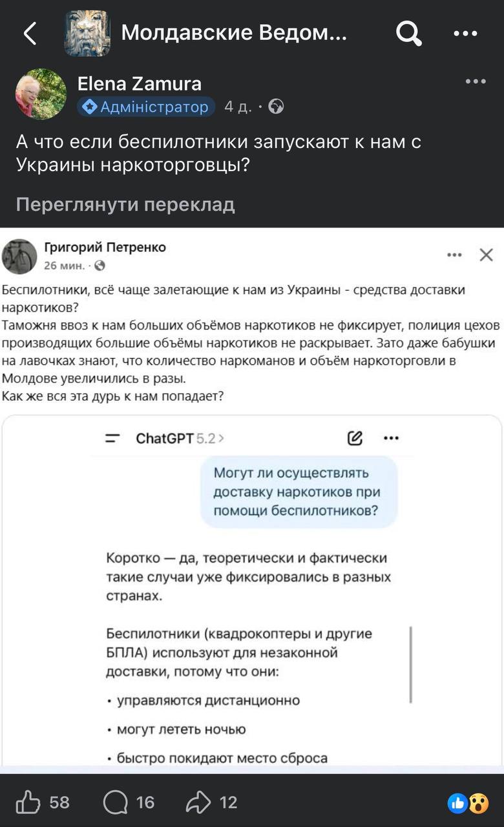The width and height of the screenshot is (504, 827).
Task: Tap the Адміністратор badge
Action: click(x=146, y=107)
